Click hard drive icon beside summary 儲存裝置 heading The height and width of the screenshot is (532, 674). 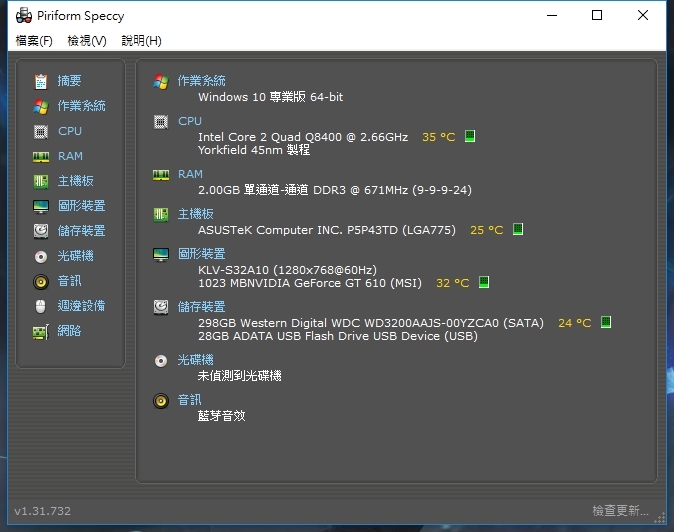161,307
